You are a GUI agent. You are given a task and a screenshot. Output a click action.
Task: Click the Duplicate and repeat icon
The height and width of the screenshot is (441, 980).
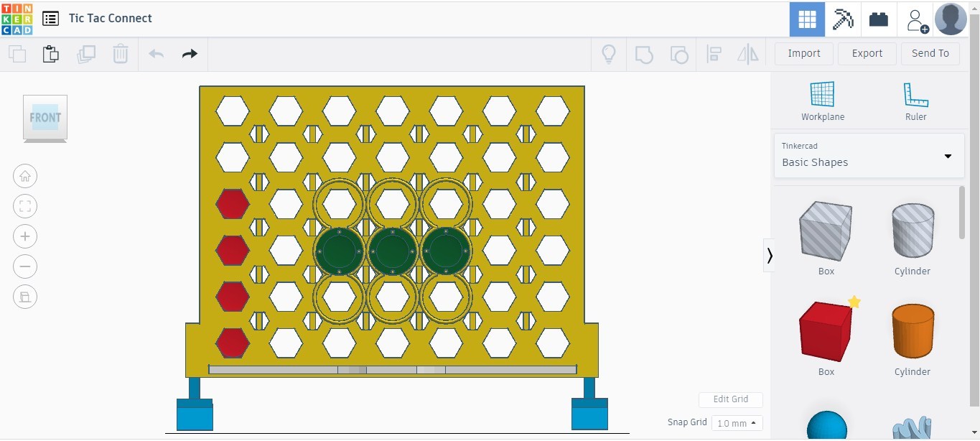point(86,54)
